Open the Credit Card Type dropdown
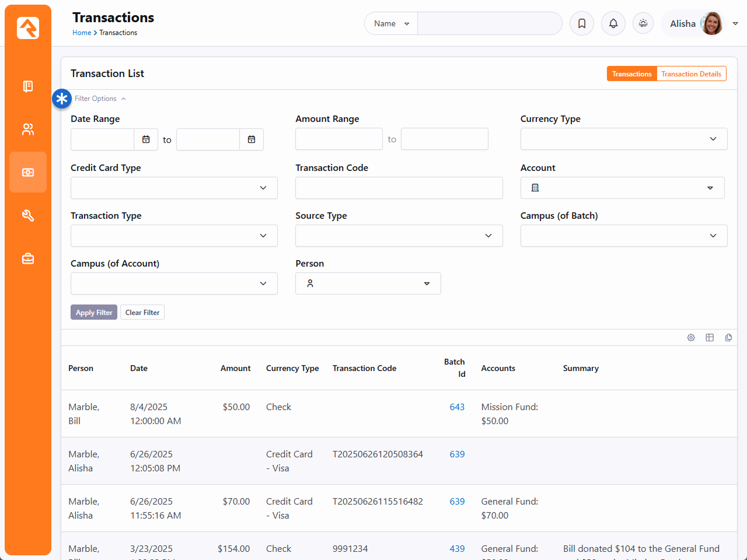747x560 pixels. 174,188
